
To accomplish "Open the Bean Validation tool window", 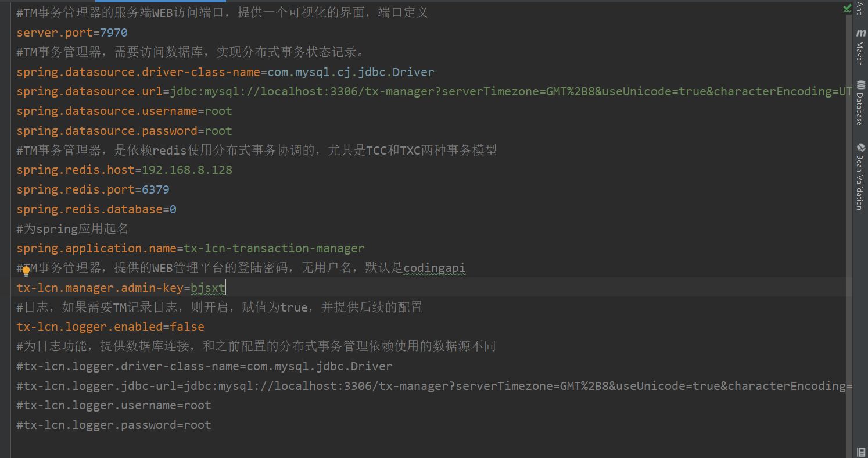I will coord(860,176).
